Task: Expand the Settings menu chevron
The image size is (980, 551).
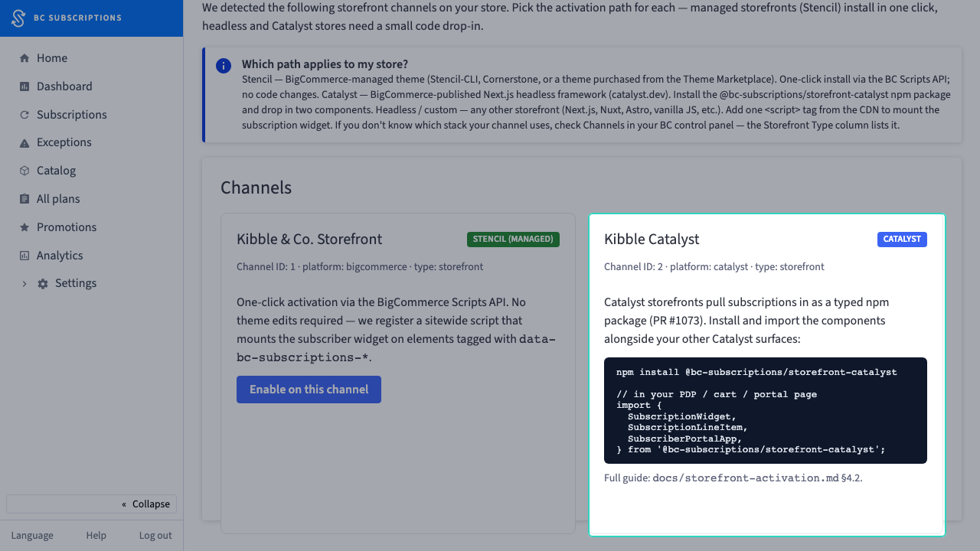Action: [24, 283]
